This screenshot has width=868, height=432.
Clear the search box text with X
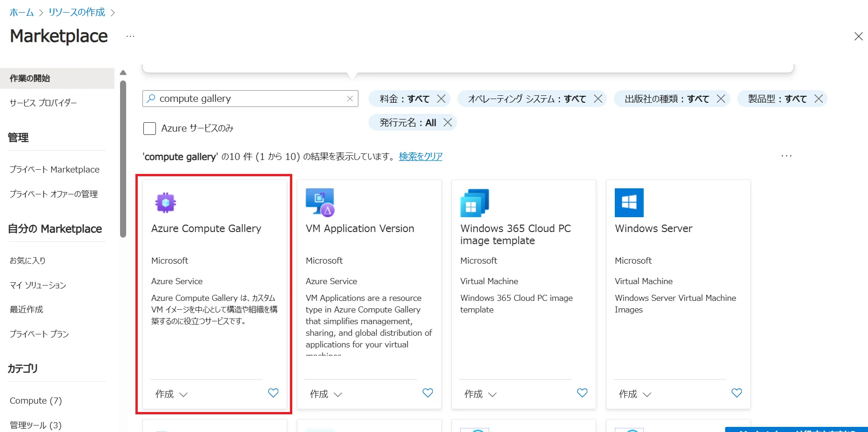tap(350, 99)
